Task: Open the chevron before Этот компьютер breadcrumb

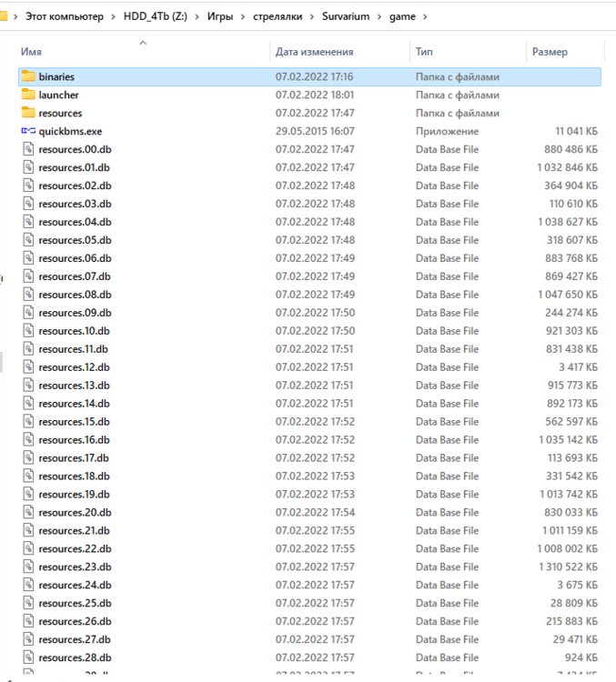Action: click(15, 17)
